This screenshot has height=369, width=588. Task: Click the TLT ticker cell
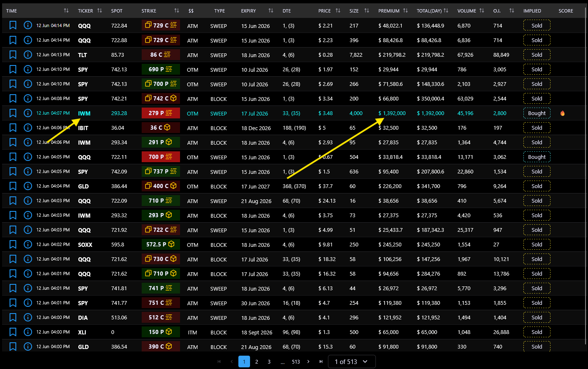point(83,55)
